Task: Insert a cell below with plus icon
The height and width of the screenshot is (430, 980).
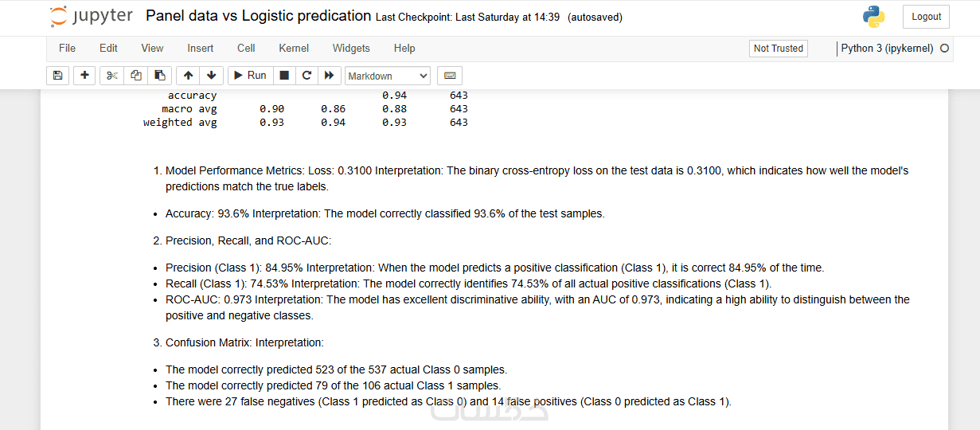Action: coord(84,76)
